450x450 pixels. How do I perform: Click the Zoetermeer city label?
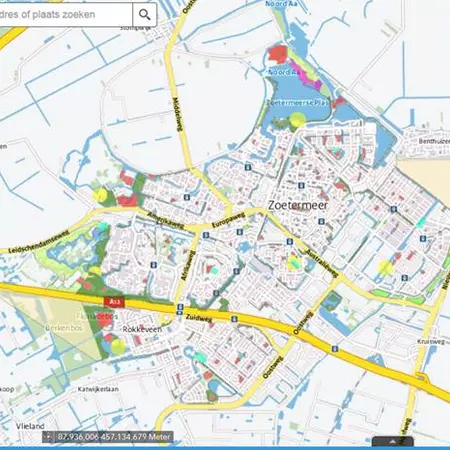[298, 205]
